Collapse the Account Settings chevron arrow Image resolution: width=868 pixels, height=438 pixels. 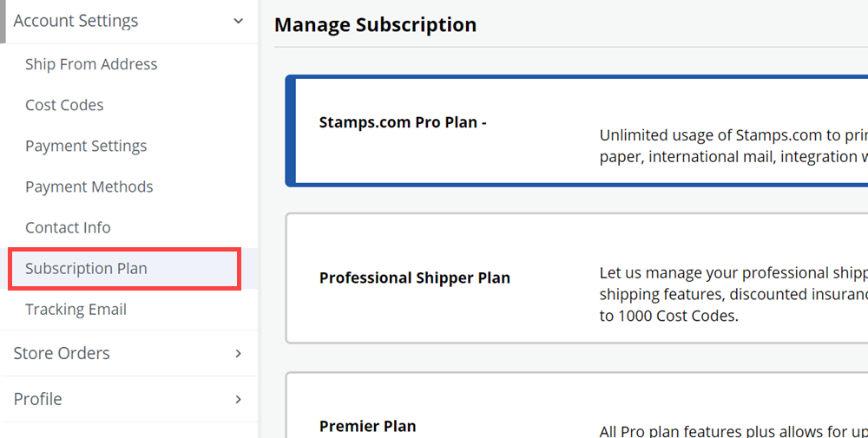point(239,21)
